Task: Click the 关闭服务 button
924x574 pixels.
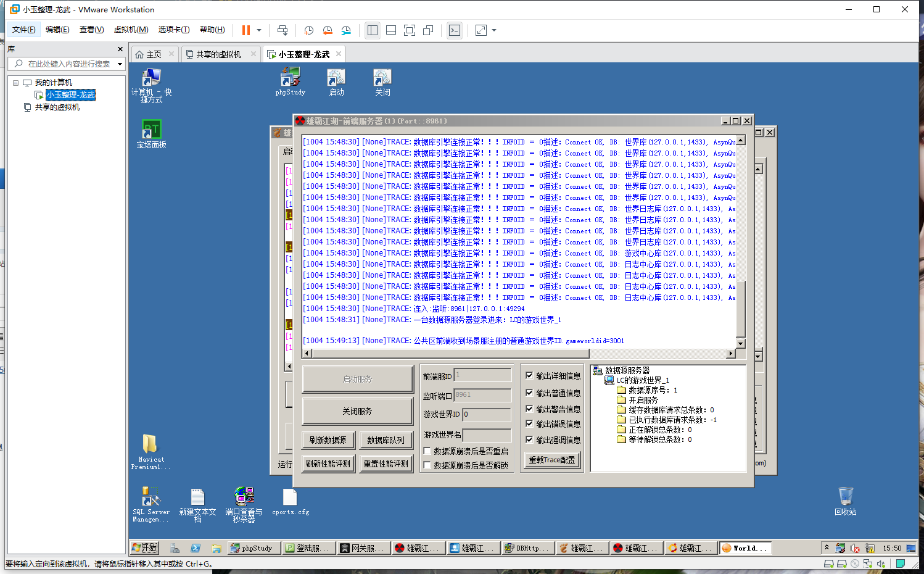Action: pos(357,411)
